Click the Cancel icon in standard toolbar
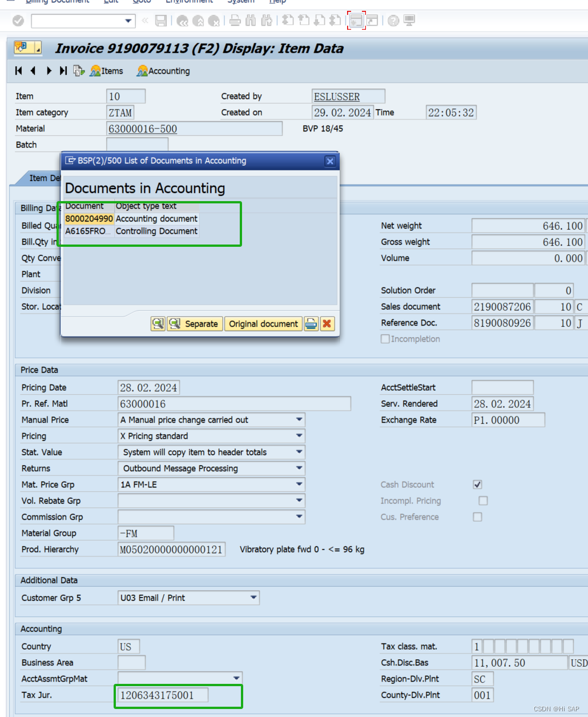Viewport: 588px width, 717px height. click(214, 21)
